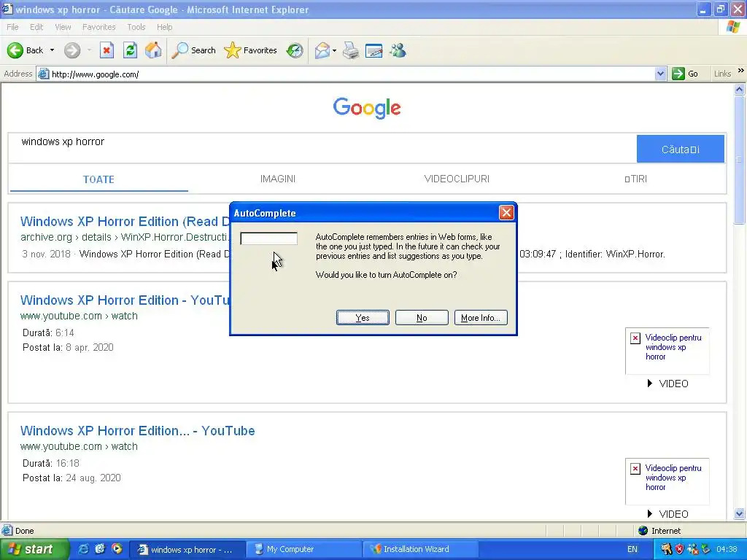Open the Favorites menu
Screen dimensions: 747x560
[98, 27]
